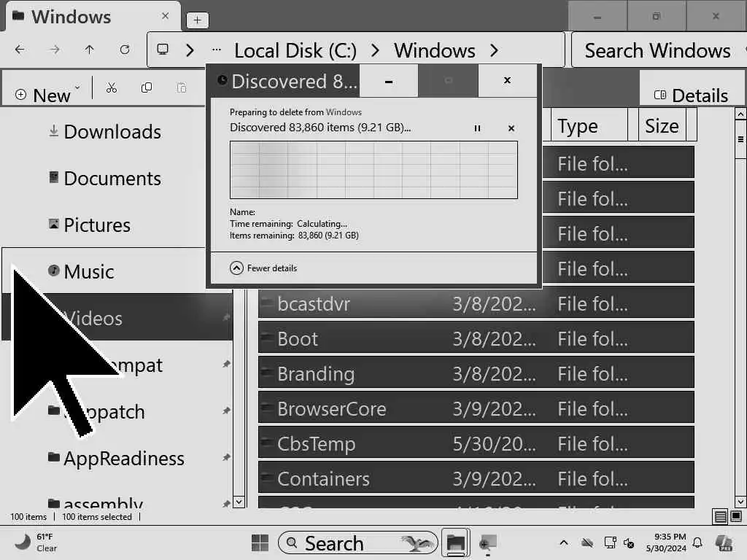This screenshot has width=747, height=560.
Task: Click the pin icon beside Videos
Action: pyautogui.click(x=226, y=318)
